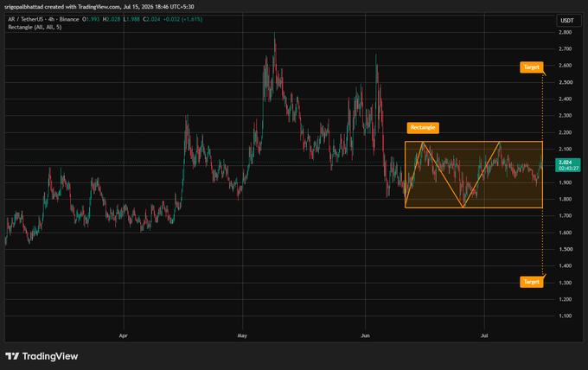Click the srigopalbhattad created with TradingView.com header
The image size is (588, 370).
(x=99, y=7)
